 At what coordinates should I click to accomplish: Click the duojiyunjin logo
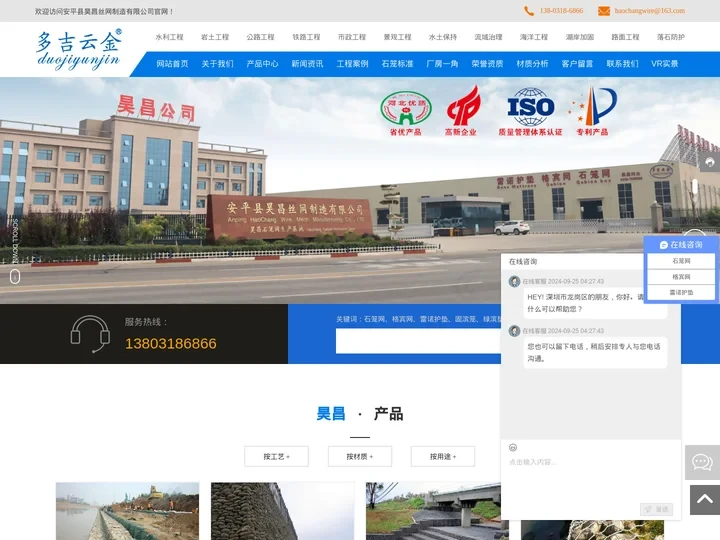point(79,50)
